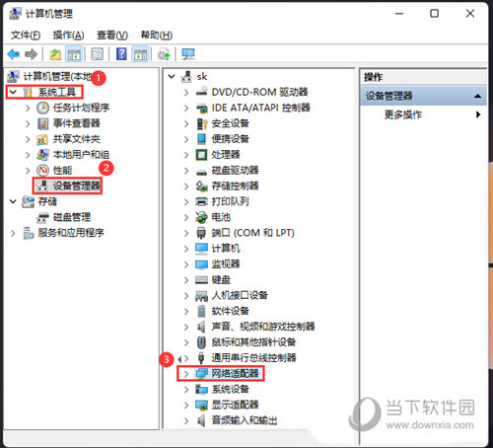Click the Scan for hardware changes monitor icon
Screen dimensions: 493x448
(x=188, y=54)
